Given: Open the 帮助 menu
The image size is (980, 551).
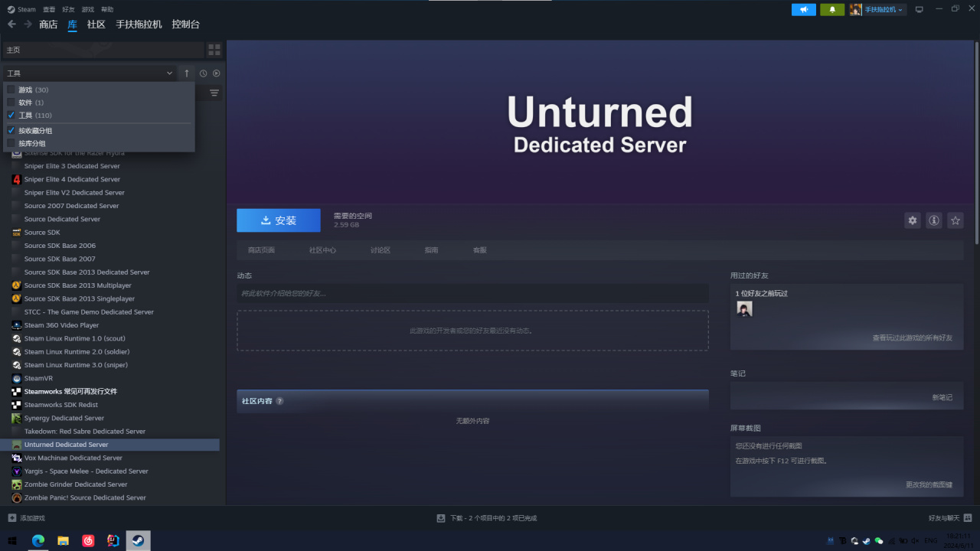Looking at the screenshot, I should coord(106,9).
